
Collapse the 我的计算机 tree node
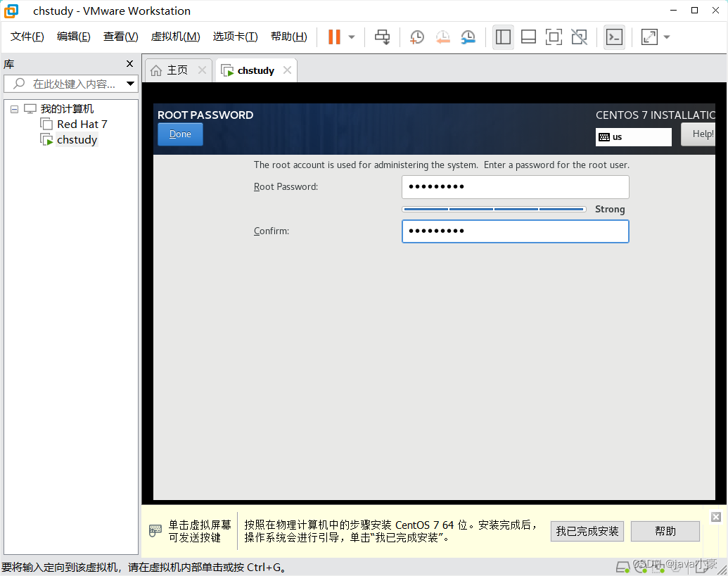[14, 109]
